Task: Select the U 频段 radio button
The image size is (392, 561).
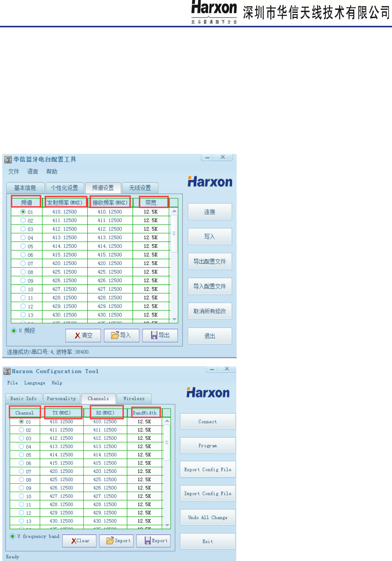Action: pos(14,331)
